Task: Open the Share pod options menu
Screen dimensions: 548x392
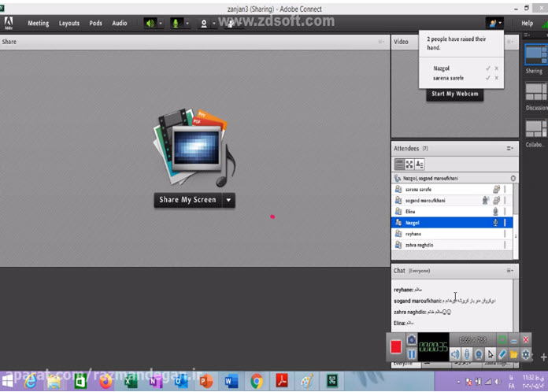Action: pyautogui.click(x=381, y=42)
